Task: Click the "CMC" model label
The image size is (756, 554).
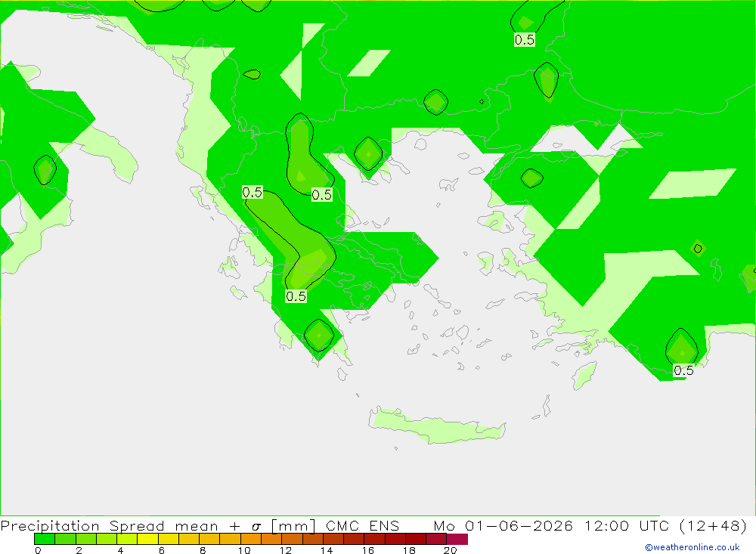Action: (342, 526)
